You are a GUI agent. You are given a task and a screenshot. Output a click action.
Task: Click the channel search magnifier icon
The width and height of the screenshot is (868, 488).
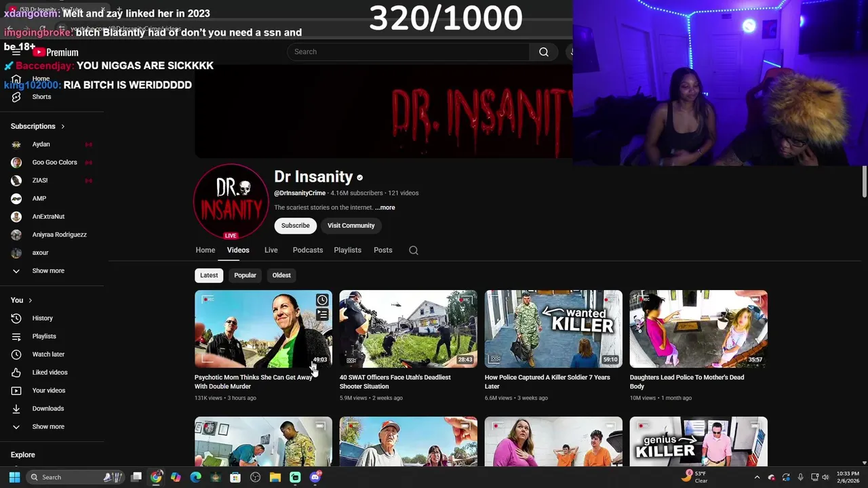point(414,250)
